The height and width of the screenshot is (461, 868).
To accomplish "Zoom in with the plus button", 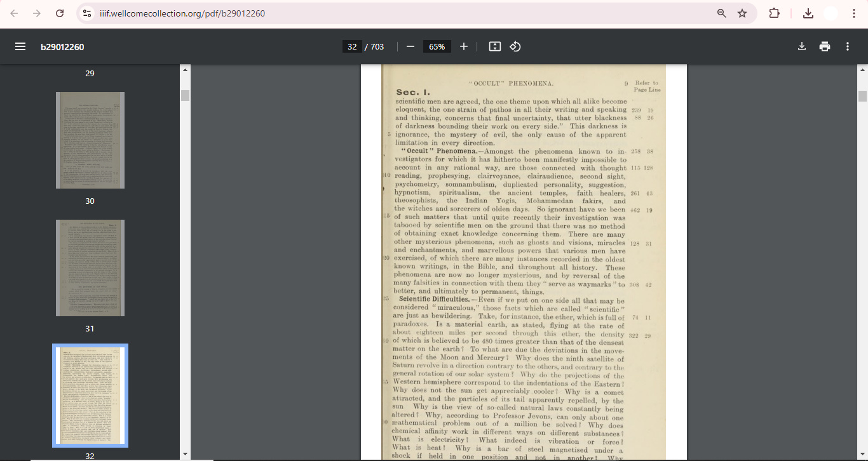I will click(x=464, y=46).
